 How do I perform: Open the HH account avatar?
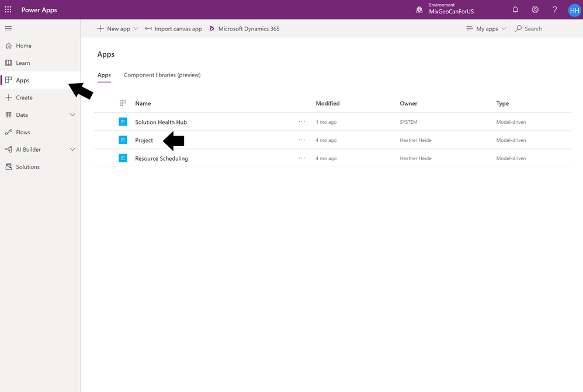(x=574, y=11)
